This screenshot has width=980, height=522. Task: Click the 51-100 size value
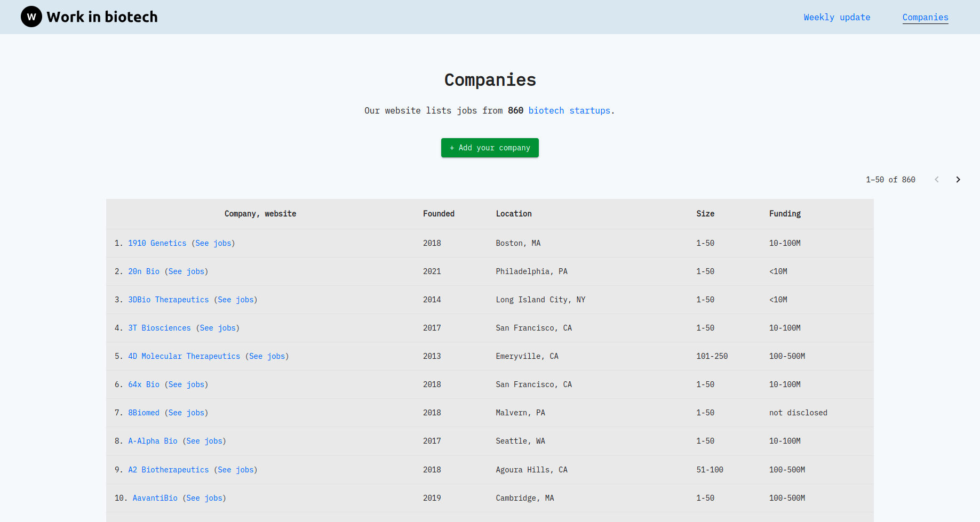point(710,470)
